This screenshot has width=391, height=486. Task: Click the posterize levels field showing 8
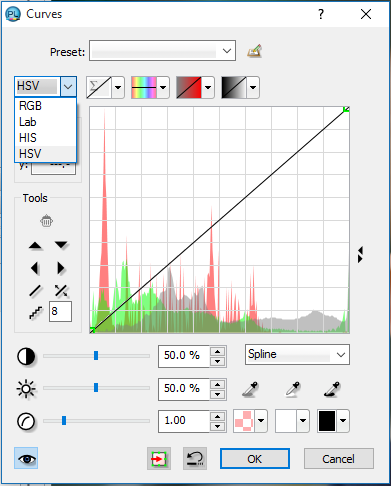(x=60, y=312)
